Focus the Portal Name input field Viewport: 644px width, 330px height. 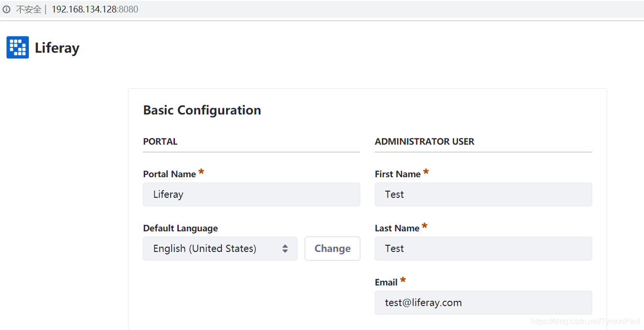(251, 194)
